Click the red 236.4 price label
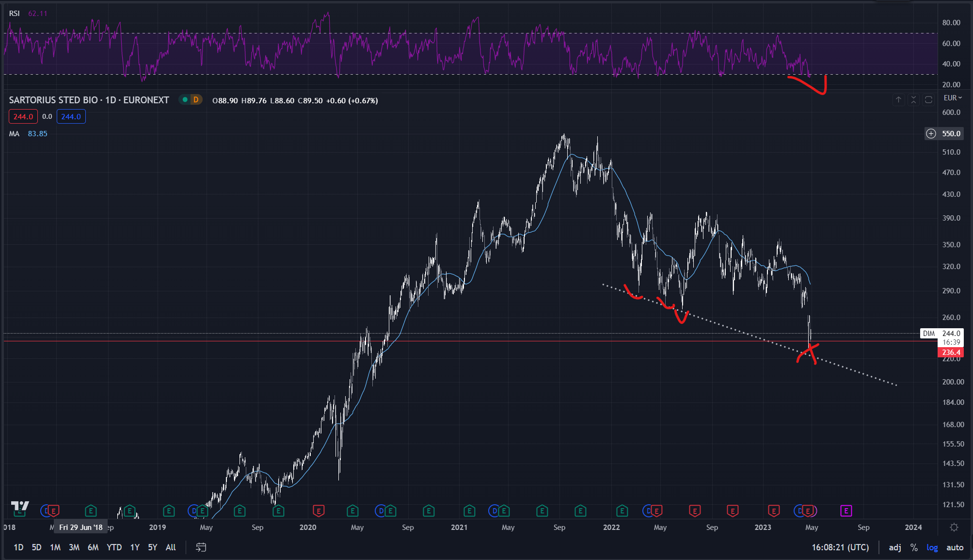The height and width of the screenshot is (560, 973). (x=951, y=352)
